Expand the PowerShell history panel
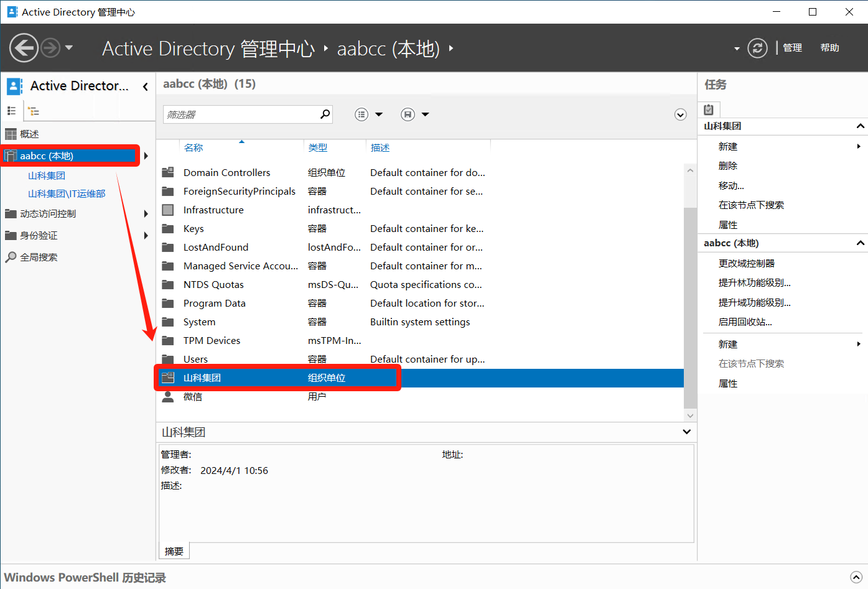 [x=856, y=577]
